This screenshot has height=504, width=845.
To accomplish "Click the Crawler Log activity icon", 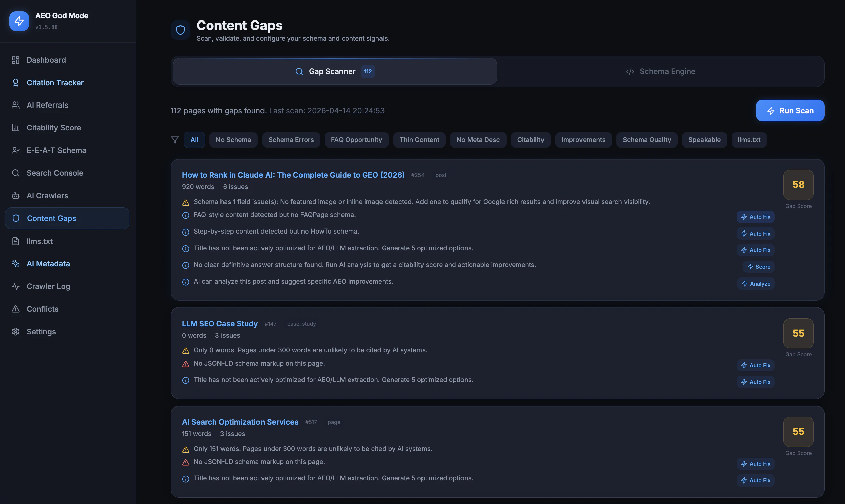I will pos(15,286).
